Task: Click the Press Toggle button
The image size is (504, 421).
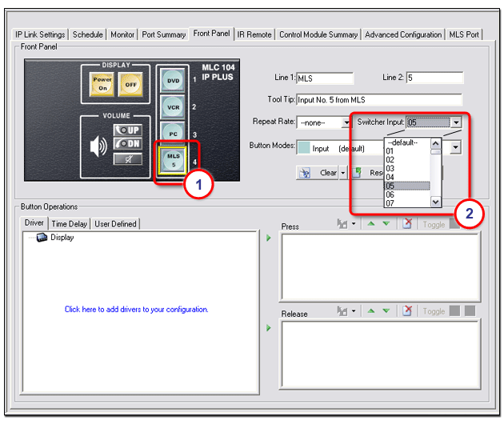Action: click(x=434, y=224)
